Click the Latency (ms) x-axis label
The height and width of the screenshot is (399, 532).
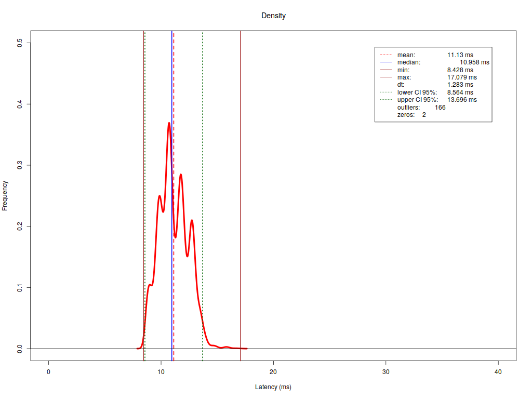point(273,387)
